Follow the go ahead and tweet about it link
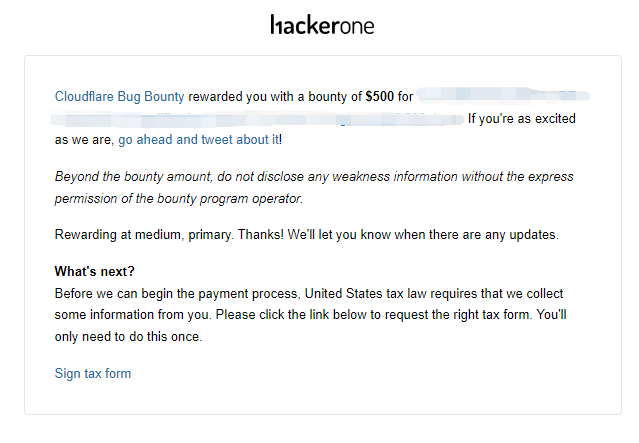Viewport: 639px width, 443px height. click(x=199, y=140)
